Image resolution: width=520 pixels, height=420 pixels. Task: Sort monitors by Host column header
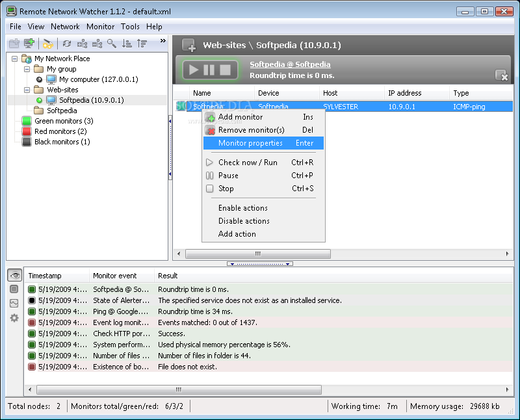click(x=352, y=93)
